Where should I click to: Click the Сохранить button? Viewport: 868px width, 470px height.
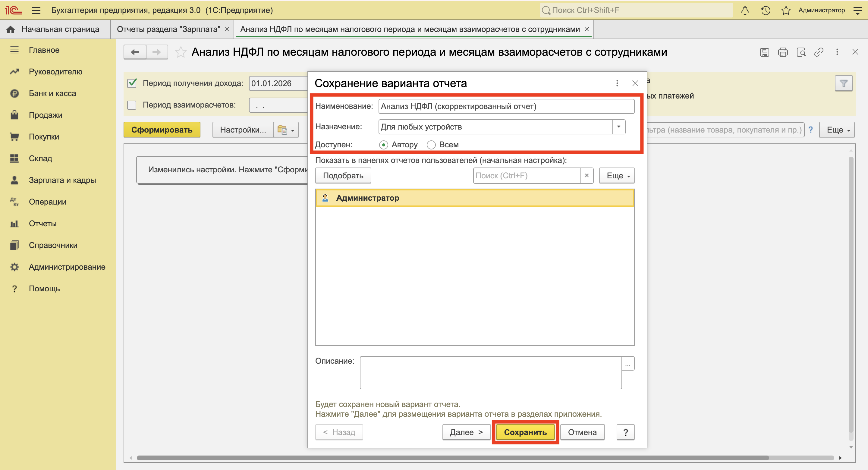pos(525,432)
